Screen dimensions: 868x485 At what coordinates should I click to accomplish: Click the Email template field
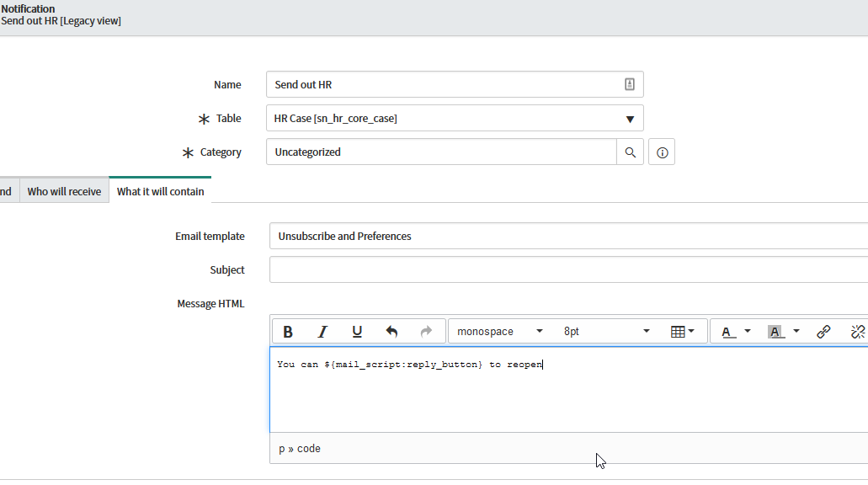tap(568, 237)
